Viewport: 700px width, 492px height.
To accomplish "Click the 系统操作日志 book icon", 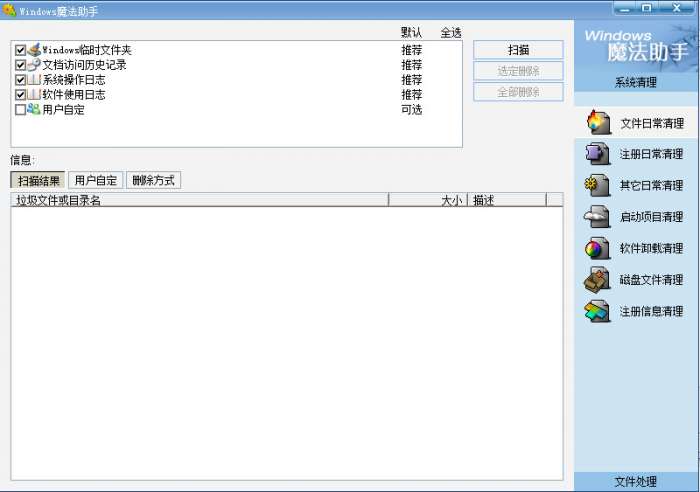I will tap(34, 80).
